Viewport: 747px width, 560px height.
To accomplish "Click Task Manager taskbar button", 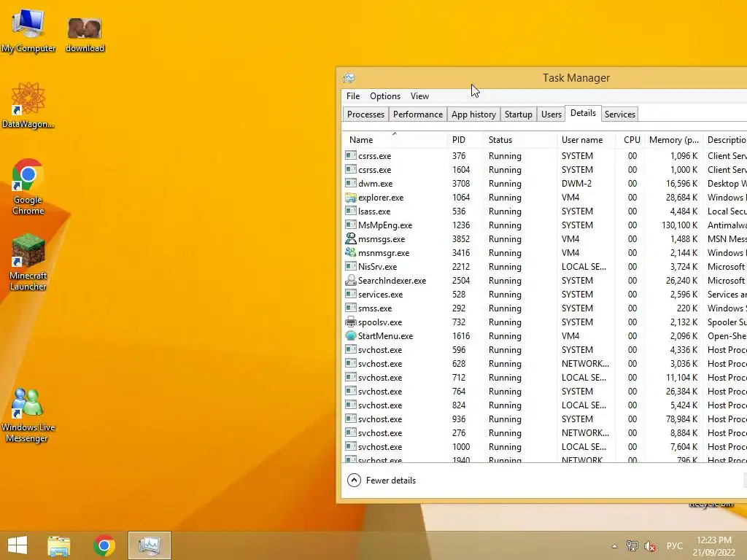I will (x=149, y=545).
